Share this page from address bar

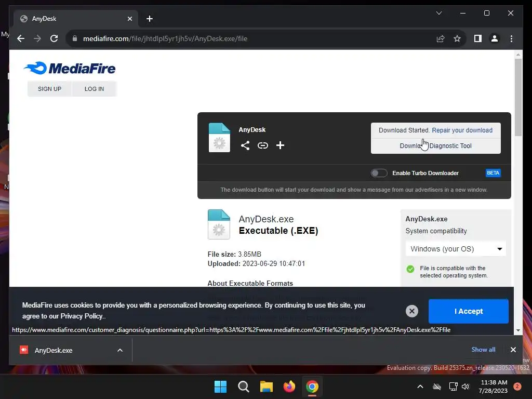click(x=441, y=38)
